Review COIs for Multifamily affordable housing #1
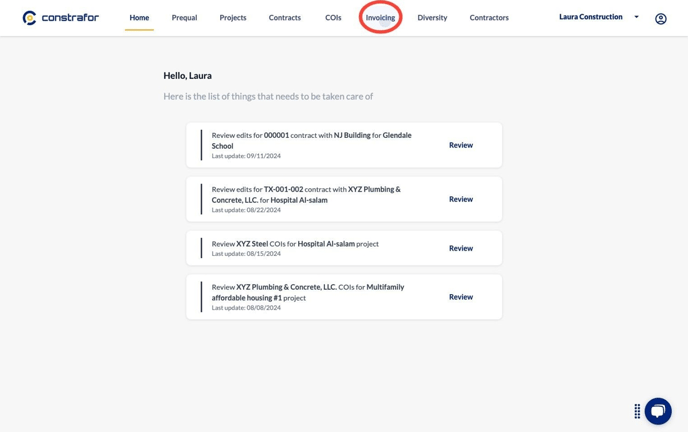688x432 pixels. [461, 297]
